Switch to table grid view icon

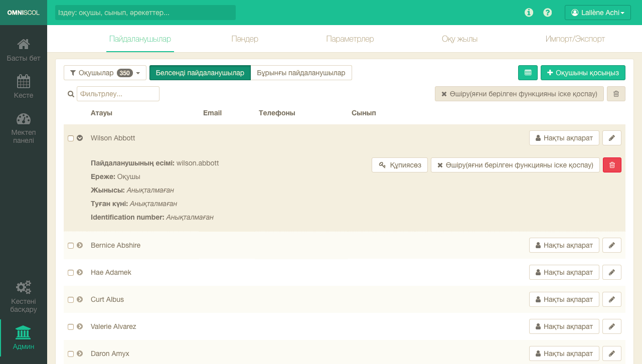(528, 73)
